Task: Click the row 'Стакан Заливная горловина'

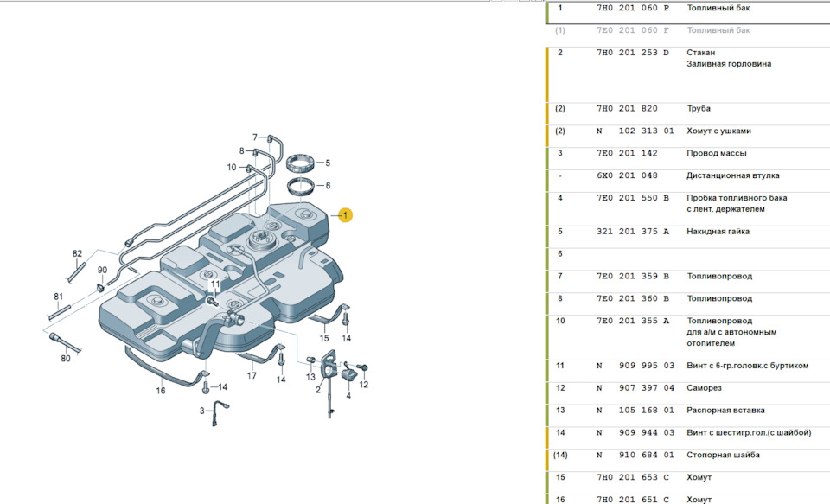Action: 687,74
